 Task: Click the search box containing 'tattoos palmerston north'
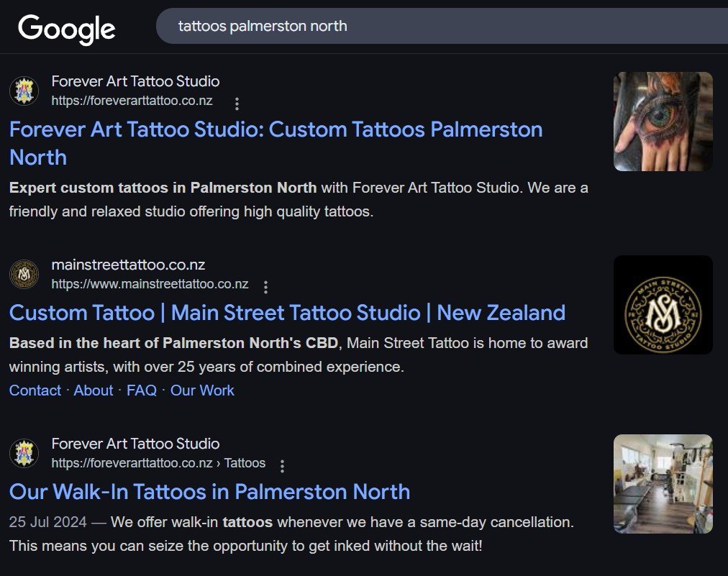(432, 27)
